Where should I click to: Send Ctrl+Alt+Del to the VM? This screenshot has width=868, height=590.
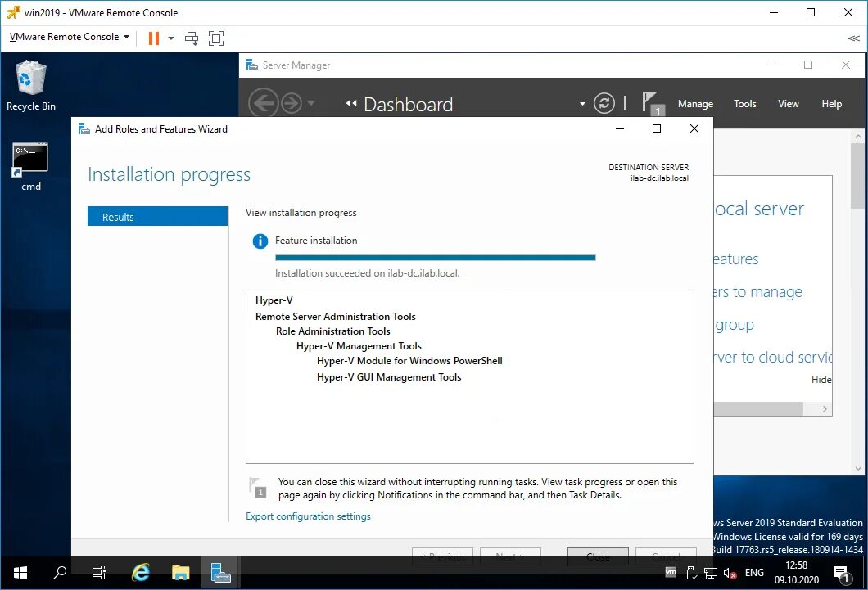[x=192, y=38]
